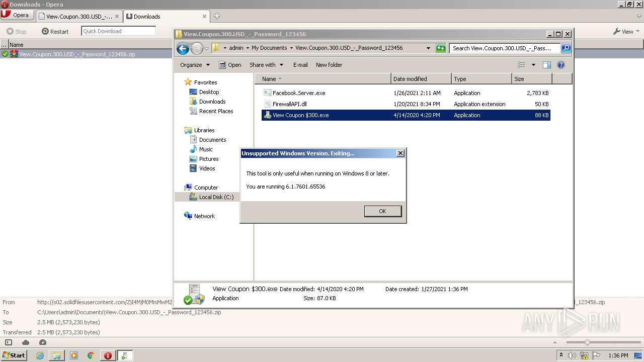Open Explorer help icon

(x=561, y=65)
